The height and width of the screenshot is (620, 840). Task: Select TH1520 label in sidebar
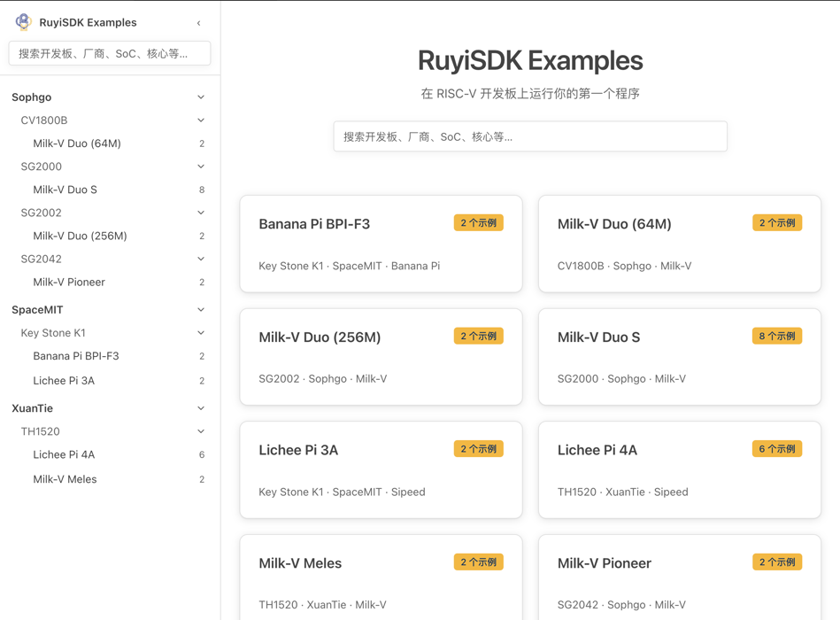click(x=40, y=432)
